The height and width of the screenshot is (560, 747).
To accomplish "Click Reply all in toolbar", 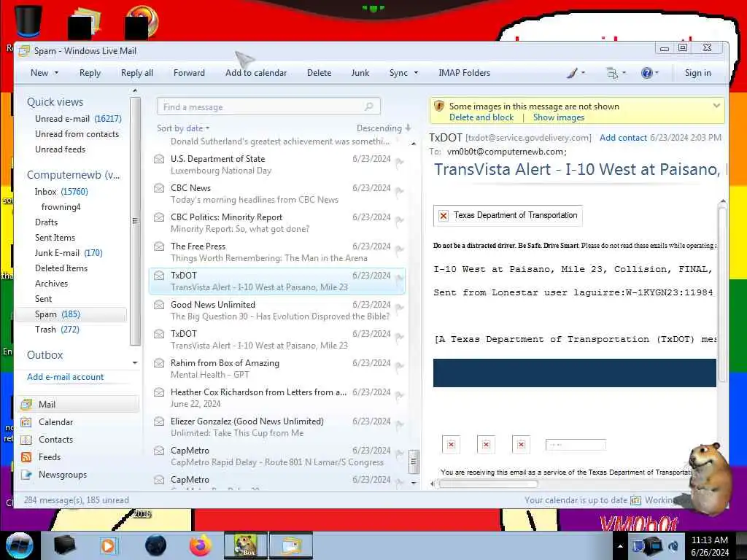I will pyautogui.click(x=136, y=73).
